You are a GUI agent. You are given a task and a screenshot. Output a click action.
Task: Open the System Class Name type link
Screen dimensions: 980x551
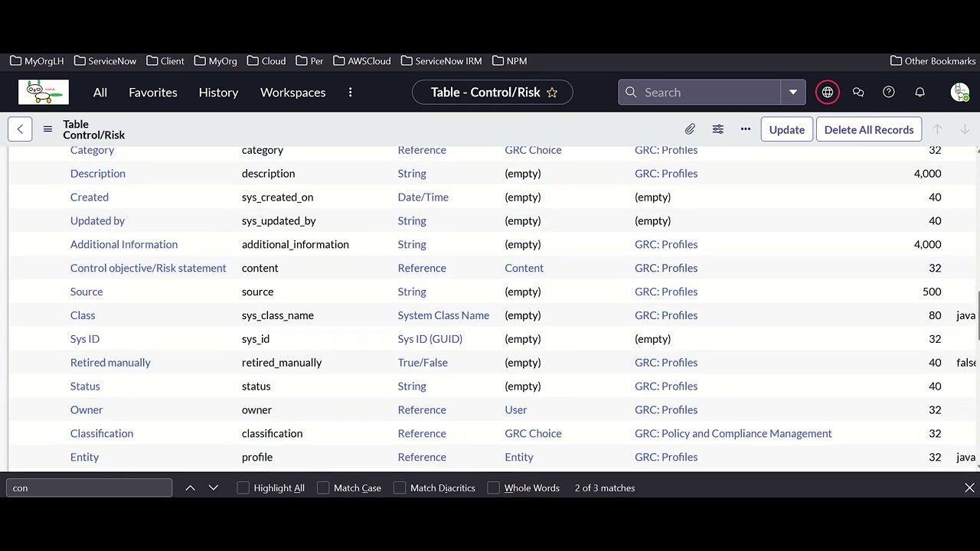click(443, 315)
